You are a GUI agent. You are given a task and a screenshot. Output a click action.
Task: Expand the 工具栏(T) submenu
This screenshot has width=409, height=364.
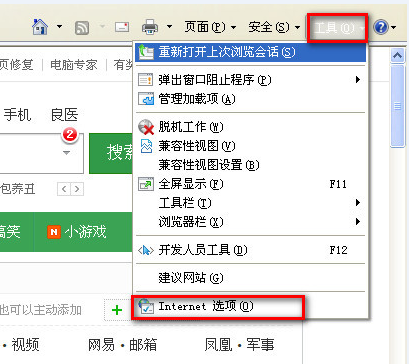click(251, 203)
